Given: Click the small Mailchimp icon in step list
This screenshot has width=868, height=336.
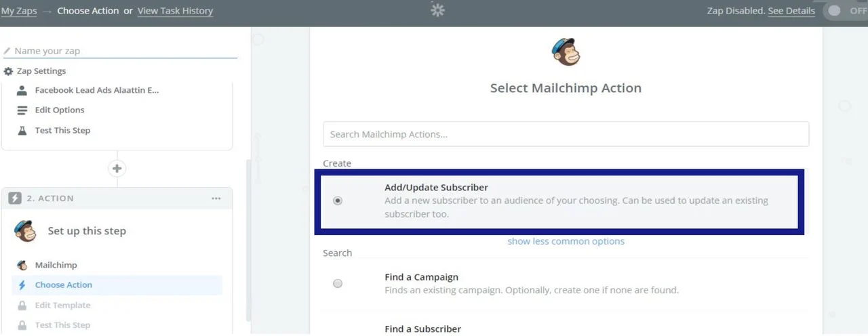Looking at the screenshot, I should pyautogui.click(x=22, y=265).
